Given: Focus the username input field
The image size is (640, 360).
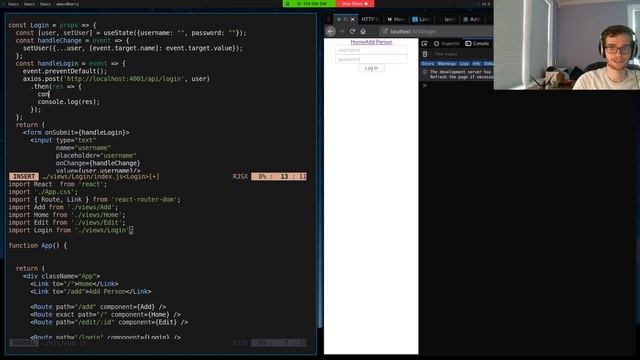Looking at the screenshot, I should [371, 50].
